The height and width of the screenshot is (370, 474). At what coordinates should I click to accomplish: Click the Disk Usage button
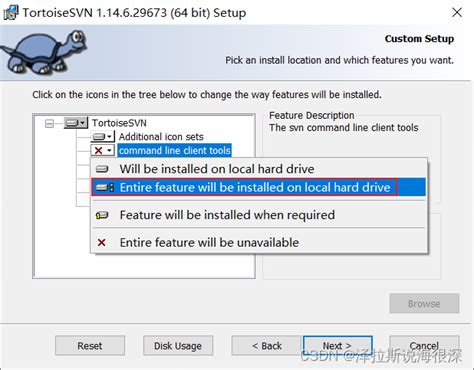coord(178,346)
